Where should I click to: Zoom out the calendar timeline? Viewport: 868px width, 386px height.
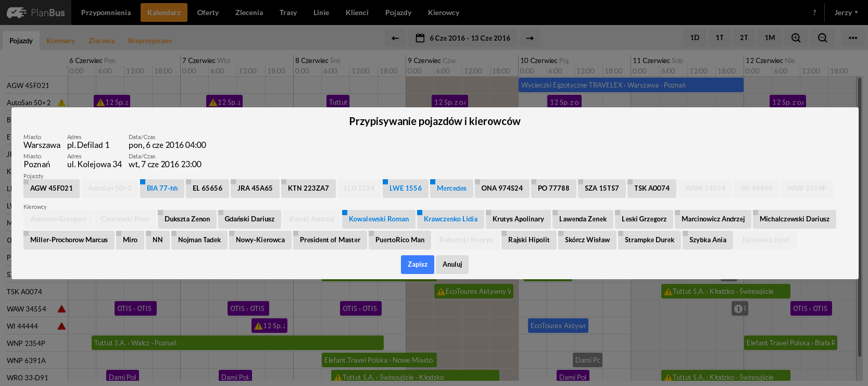[x=823, y=38]
